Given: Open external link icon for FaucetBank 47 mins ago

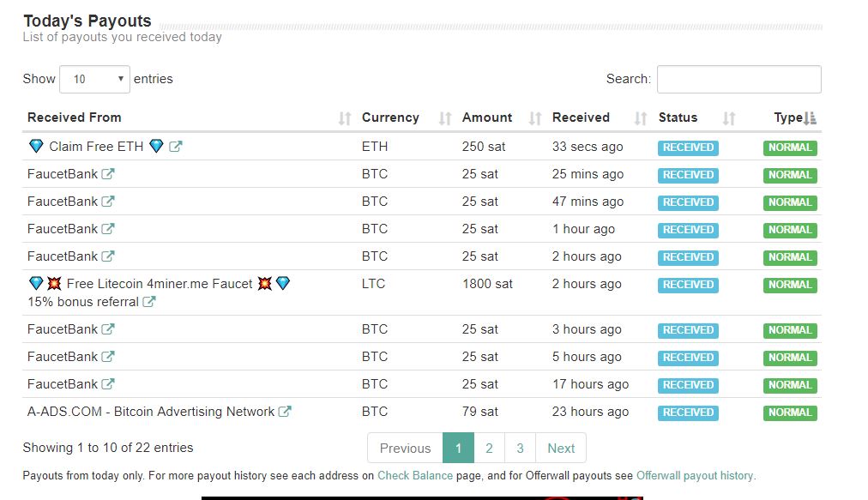Looking at the screenshot, I should (108, 201).
